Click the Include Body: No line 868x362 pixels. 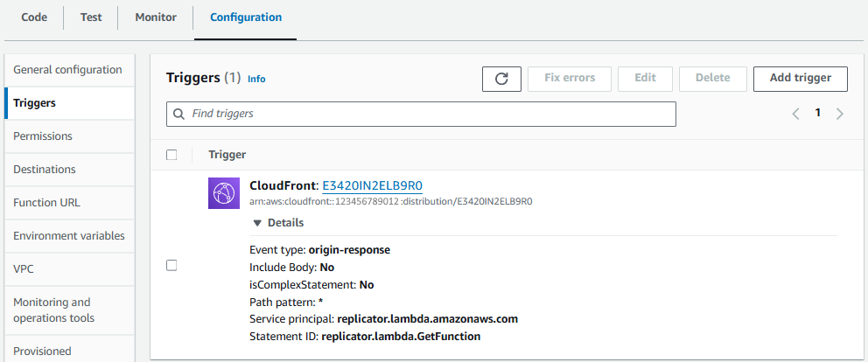coord(291,268)
